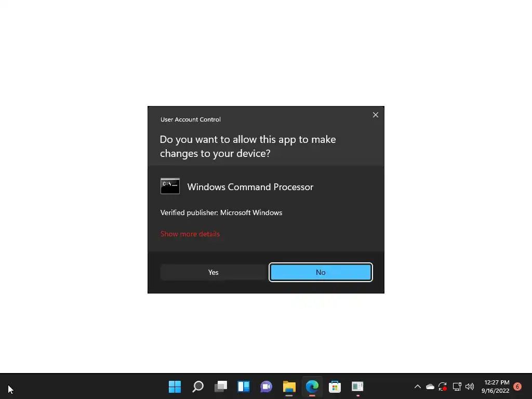
Task: Click No to deny app changes
Action: pos(321,272)
